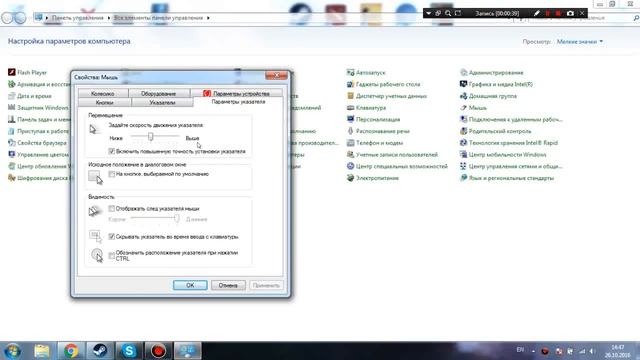Switch to Параметры устройства tab
640x360 pixels.
pyautogui.click(x=236, y=93)
